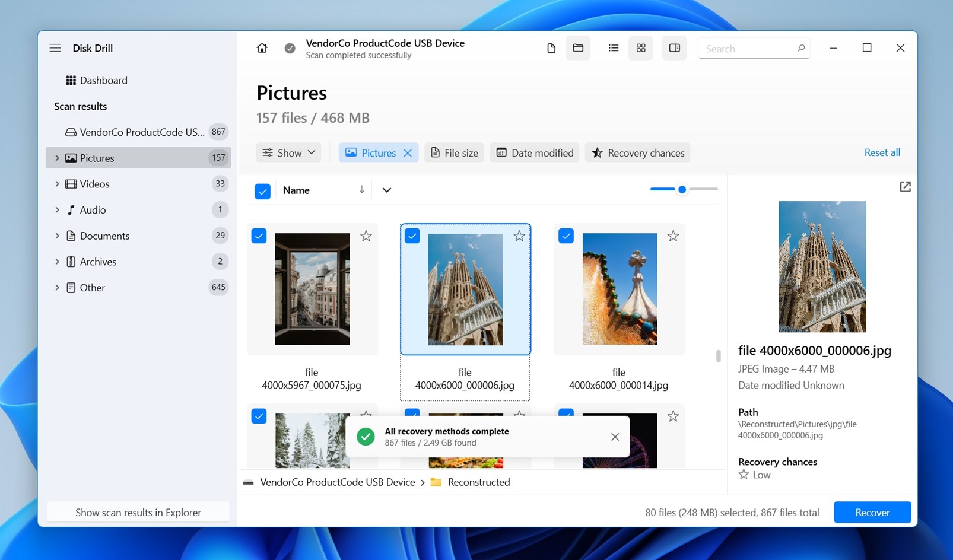Click the Reconstructed folder icon in breadcrumb

coord(436,482)
